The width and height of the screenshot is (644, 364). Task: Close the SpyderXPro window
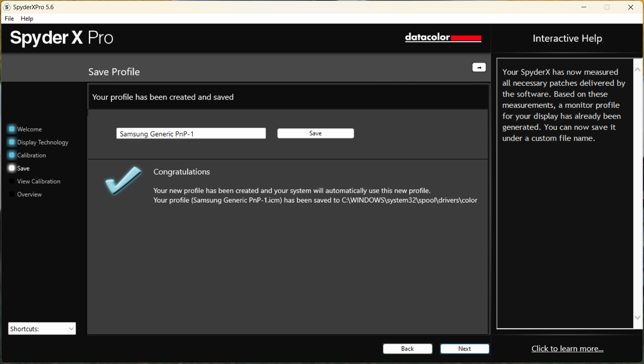(631, 7)
